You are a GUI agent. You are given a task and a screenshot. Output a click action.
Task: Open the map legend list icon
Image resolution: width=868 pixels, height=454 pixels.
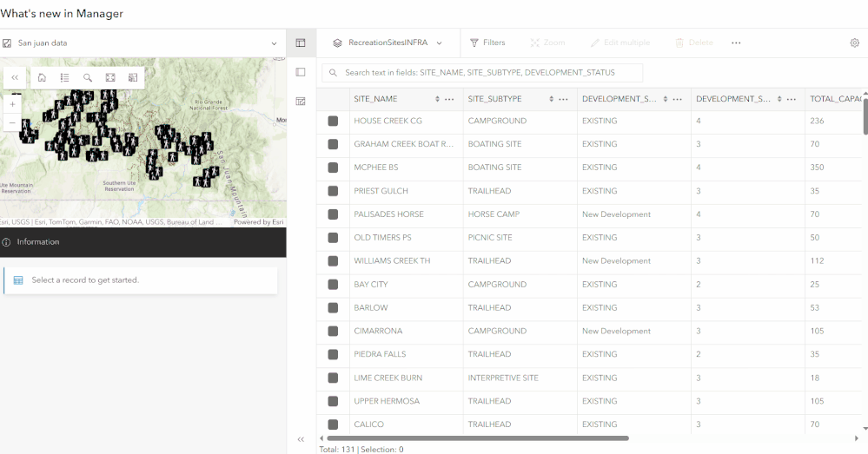point(64,77)
